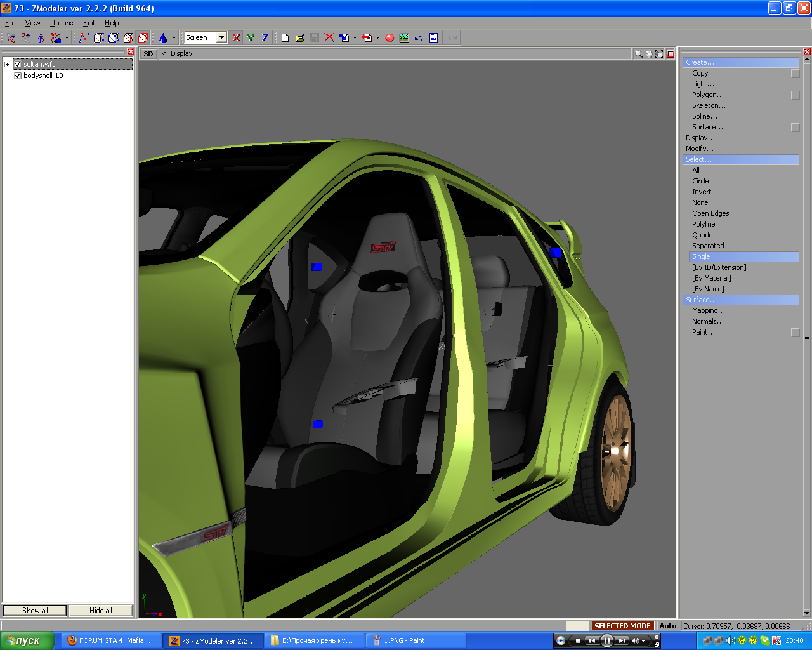Open the Options menu
Image resolution: width=812 pixels, height=650 pixels.
(x=62, y=23)
